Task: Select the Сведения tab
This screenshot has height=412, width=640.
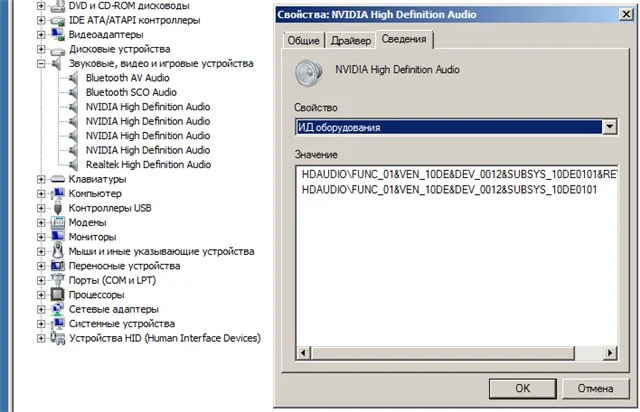Action: [404, 39]
